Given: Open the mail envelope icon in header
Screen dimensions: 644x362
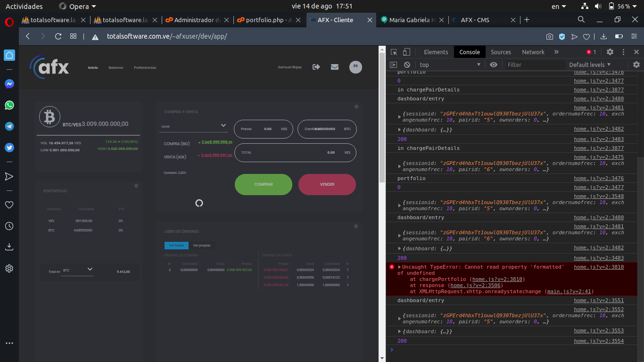Looking at the screenshot, I should click(x=335, y=67).
